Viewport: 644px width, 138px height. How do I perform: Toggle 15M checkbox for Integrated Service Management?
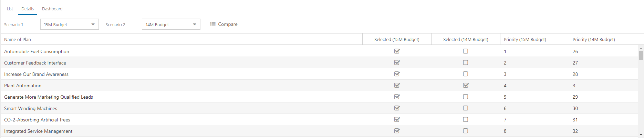(397, 131)
